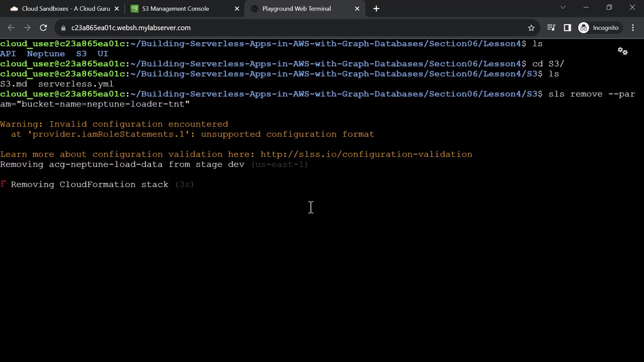Bookmark this page with the star icon
This screenshot has height=362, width=644.
click(531, 28)
